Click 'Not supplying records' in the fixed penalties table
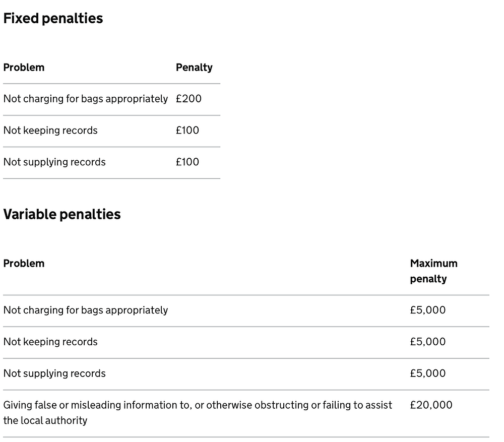This screenshot has height=442, width=504. [54, 162]
